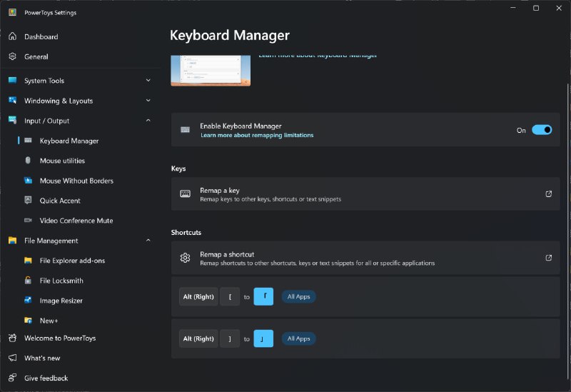Viewport: 571px width, 392px height.
Task: Select the Quick Accent icon
Action: coord(28,201)
